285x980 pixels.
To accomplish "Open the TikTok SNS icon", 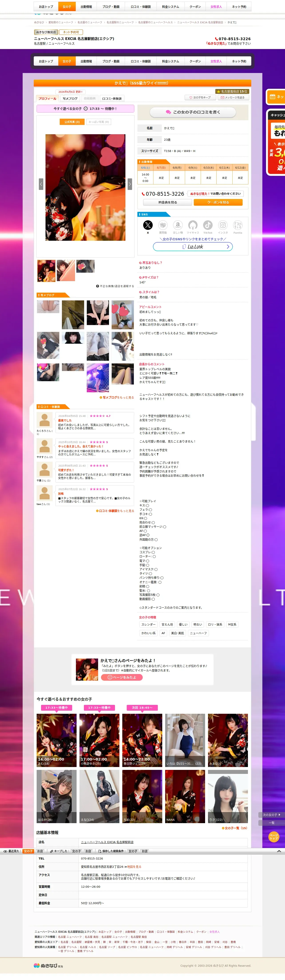I will 208,225.
